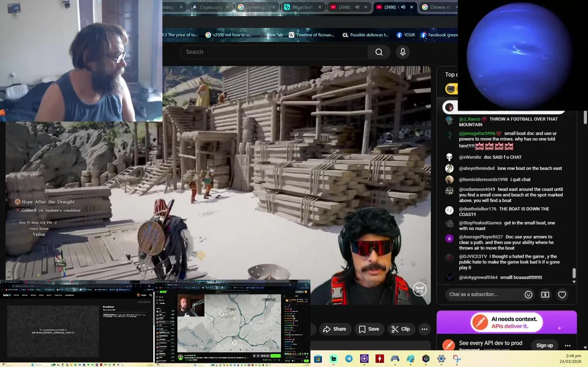The width and height of the screenshot is (588, 367).
Task: Click the live chat scrollbar thumb
Action: point(574,273)
